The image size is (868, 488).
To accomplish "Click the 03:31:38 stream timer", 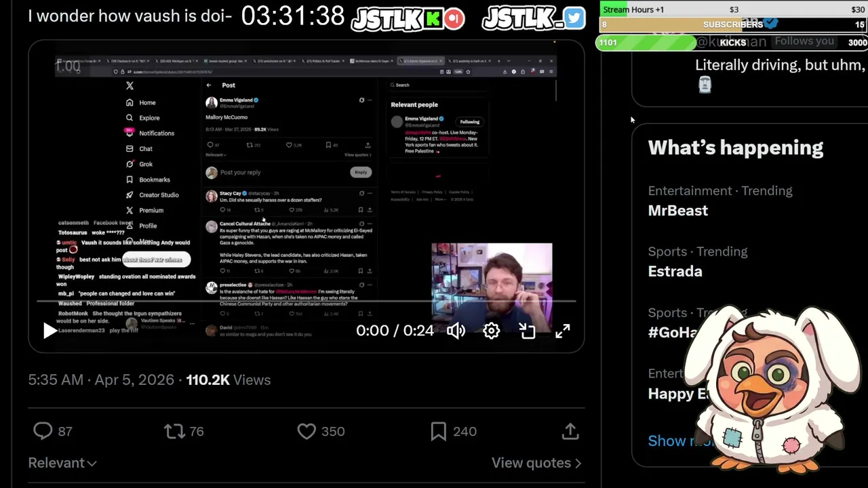I will [293, 16].
